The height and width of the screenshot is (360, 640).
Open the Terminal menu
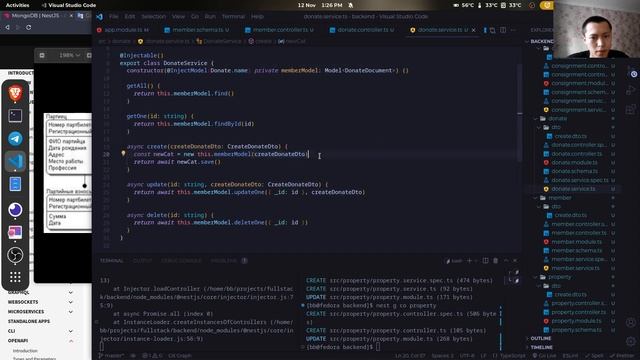[x=233, y=17]
